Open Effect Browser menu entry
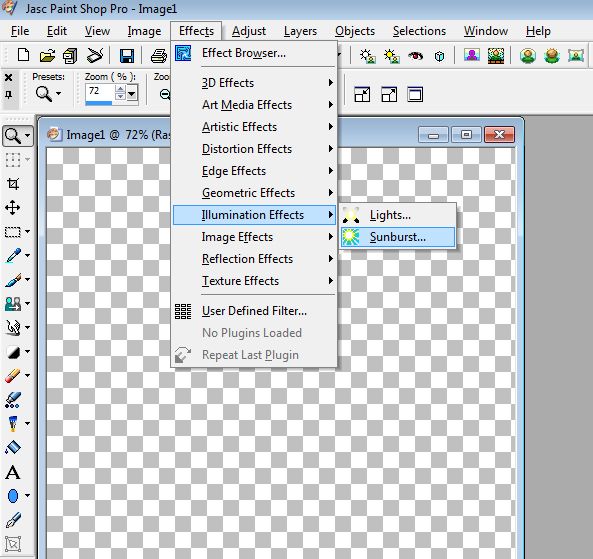This screenshot has height=559, width=593. click(254, 53)
